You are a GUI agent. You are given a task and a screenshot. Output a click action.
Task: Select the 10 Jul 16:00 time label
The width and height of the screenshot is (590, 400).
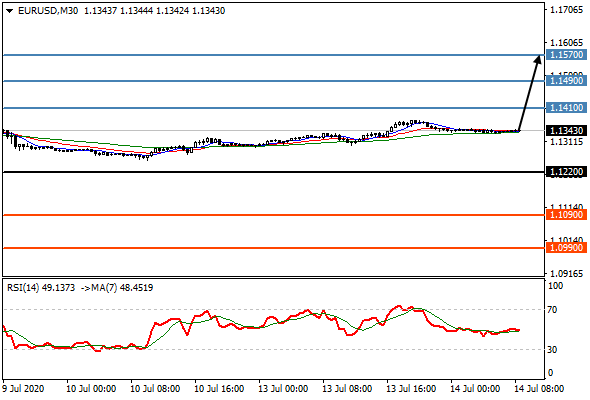click(219, 389)
